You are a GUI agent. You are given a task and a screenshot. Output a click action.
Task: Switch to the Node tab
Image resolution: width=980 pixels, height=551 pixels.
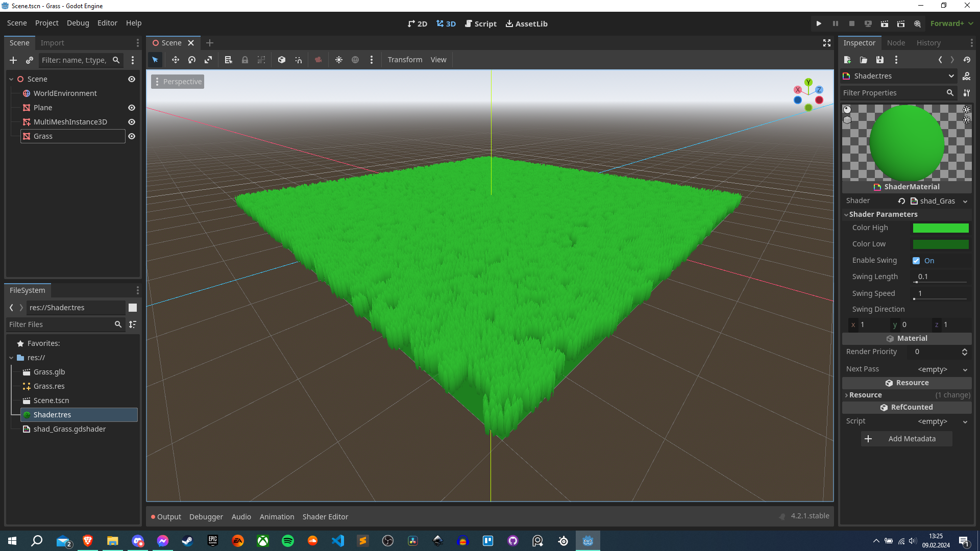point(896,43)
